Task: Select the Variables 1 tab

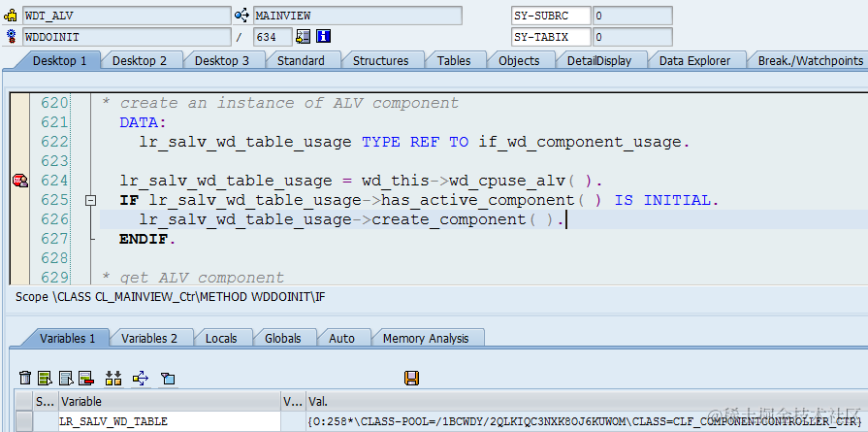Action: (67, 339)
